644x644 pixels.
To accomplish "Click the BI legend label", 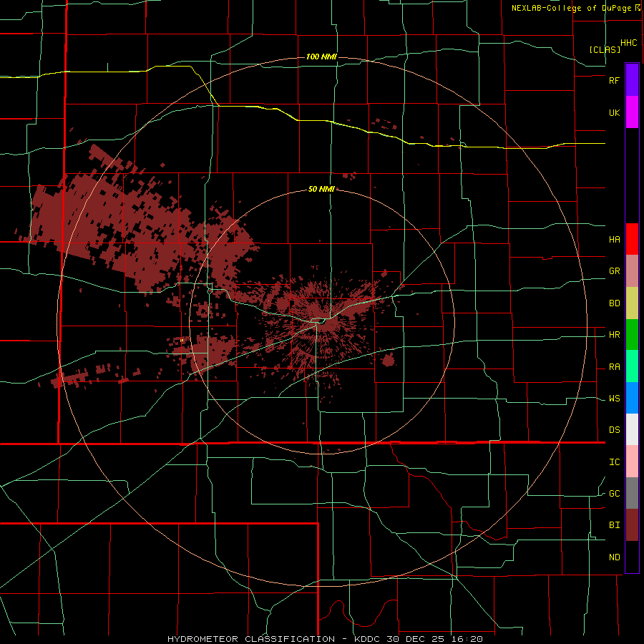I will (614, 525).
